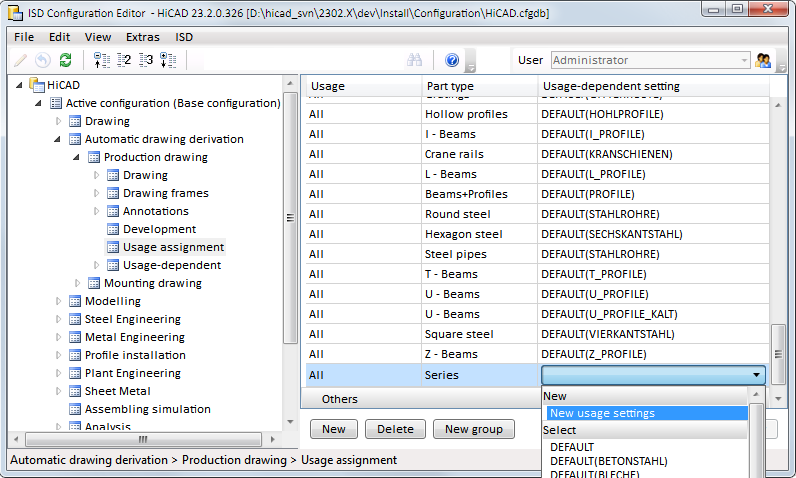Click the expand to level 2 icon
Viewport: 796px width, 478px height.
124,60
